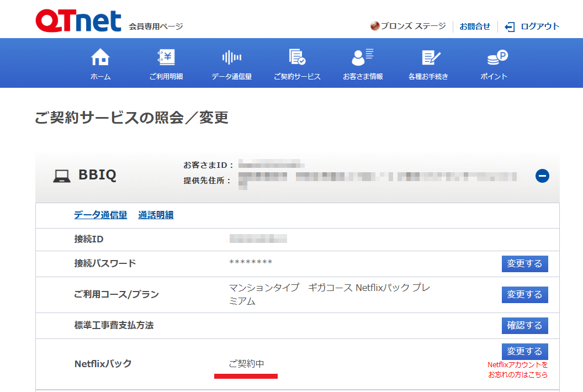Image resolution: width=583 pixels, height=392 pixels.
Task: Open the Netflixアカウントをお忘れの方はこちら link
Action: tap(517, 370)
